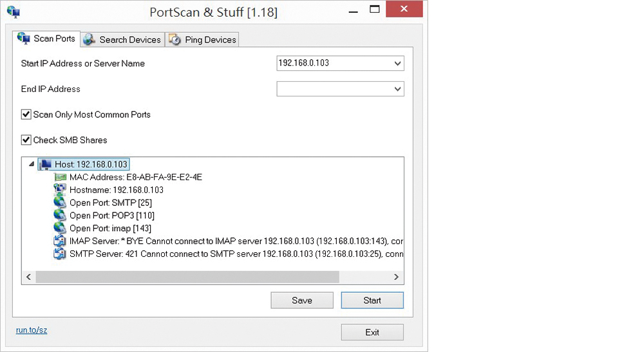Select the Open Port: imap [143] row
644x352 pixels.
pos(110,228)
